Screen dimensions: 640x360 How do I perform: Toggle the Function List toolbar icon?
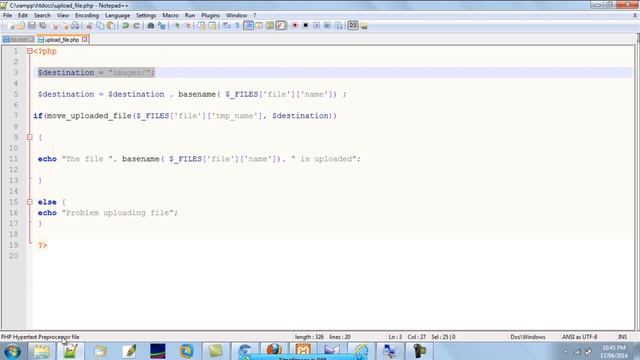coord(281,26)
